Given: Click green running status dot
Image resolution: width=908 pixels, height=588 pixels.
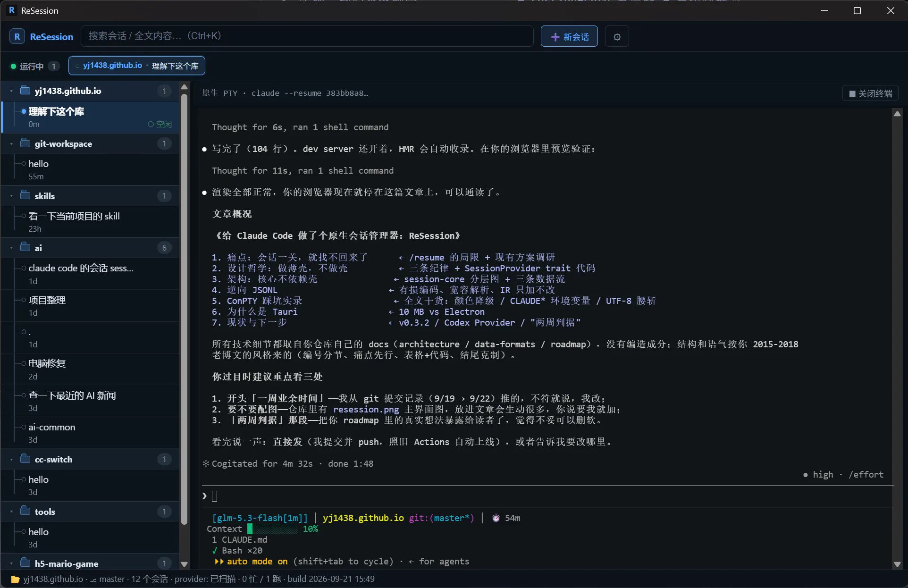Looking at the screenshot, I should click(13, 66).
